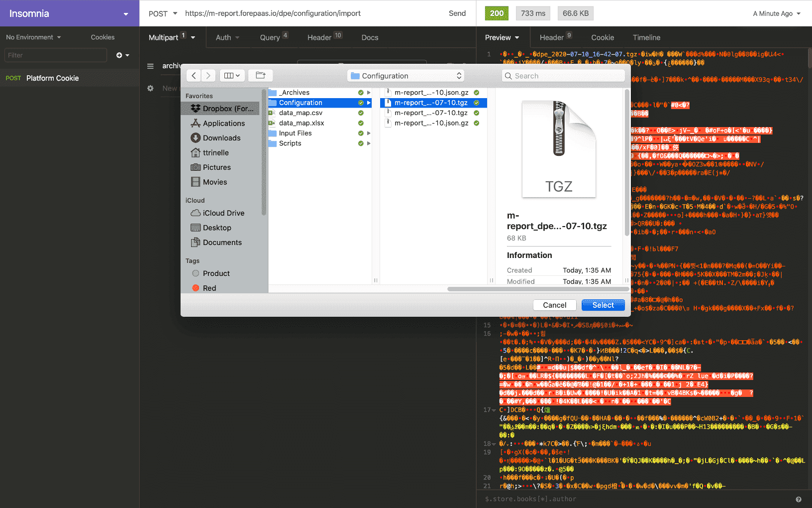
Task: Select the last m-report json.gz file
Action: [x=433, y=123]
